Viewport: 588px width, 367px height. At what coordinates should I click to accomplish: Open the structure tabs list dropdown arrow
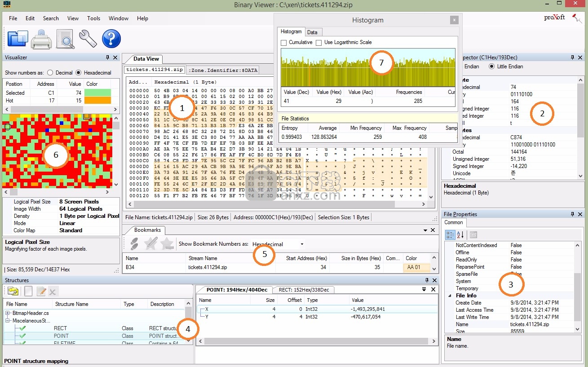[424, 290]
